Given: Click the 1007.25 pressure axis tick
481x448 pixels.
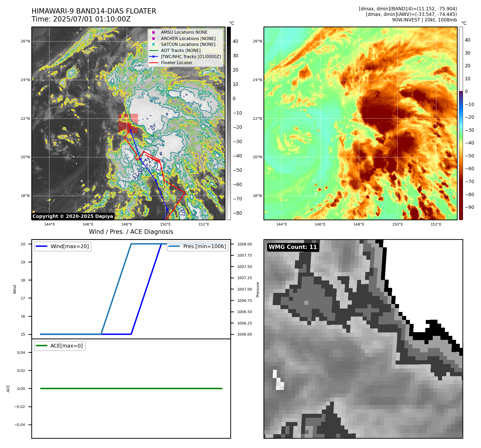Looking at the screenshot, I should click(x=245, y=278).
